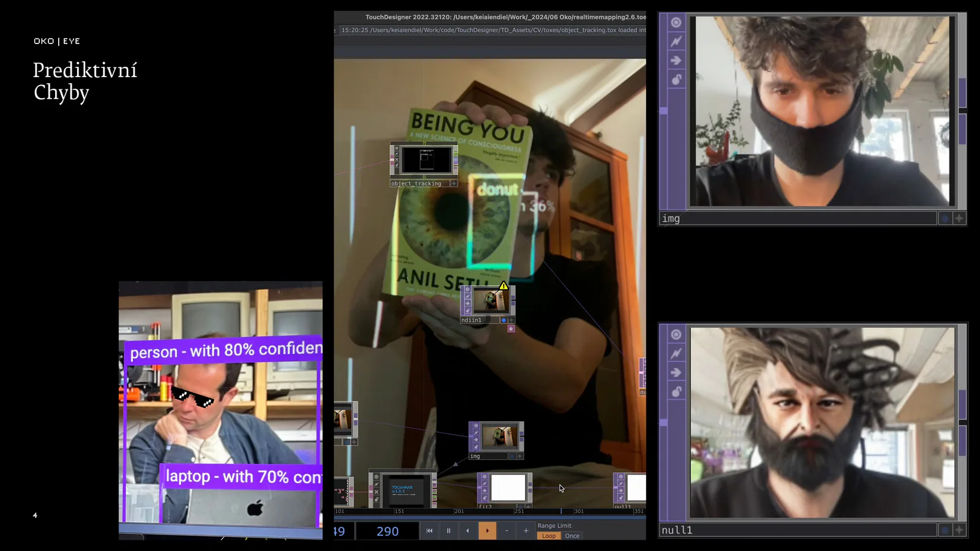Click the frame number field showing 290
The height and width of the screenshot is (551, 980).
pyautogui.click(x=388, y=531)
